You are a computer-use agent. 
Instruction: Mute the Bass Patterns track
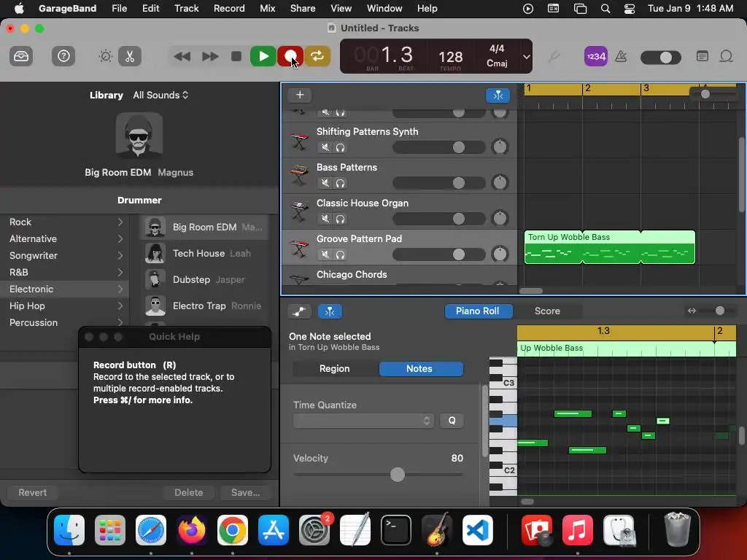click(x=325, y=183)
